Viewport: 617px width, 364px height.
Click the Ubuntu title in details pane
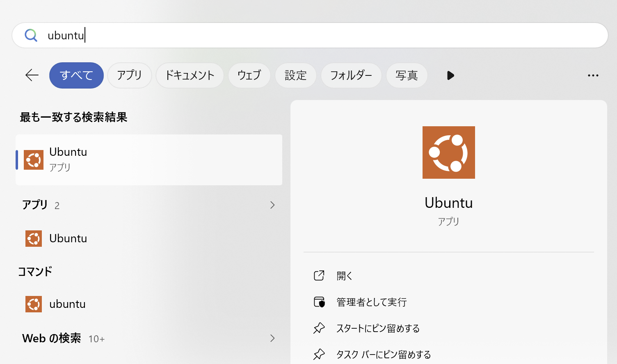[x=449, y=203]
